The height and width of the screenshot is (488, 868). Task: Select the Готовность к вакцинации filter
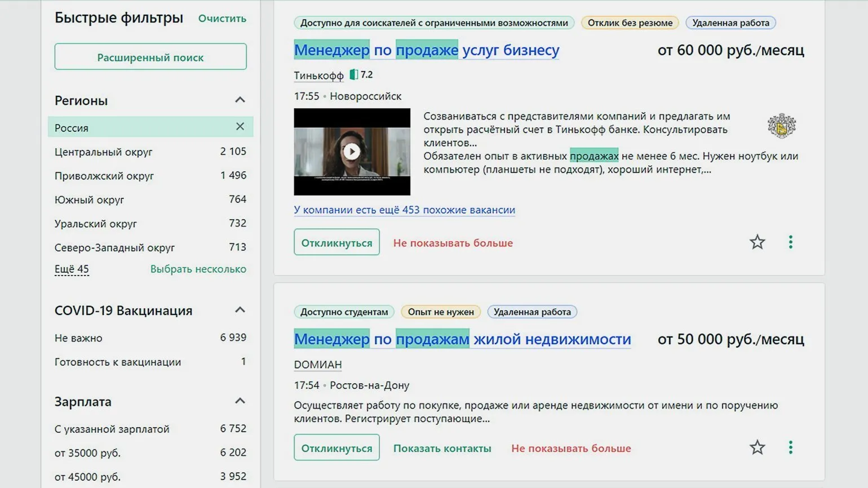click(x=117, y=362)
